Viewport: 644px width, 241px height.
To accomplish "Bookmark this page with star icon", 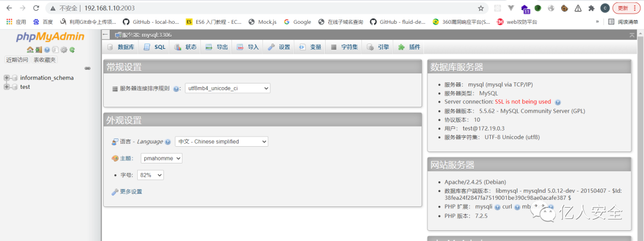I will (481, 8).
